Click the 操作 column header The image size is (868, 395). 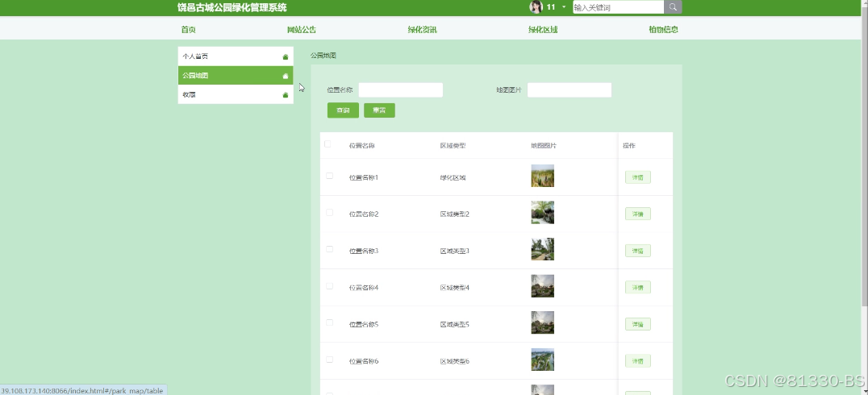629,146
